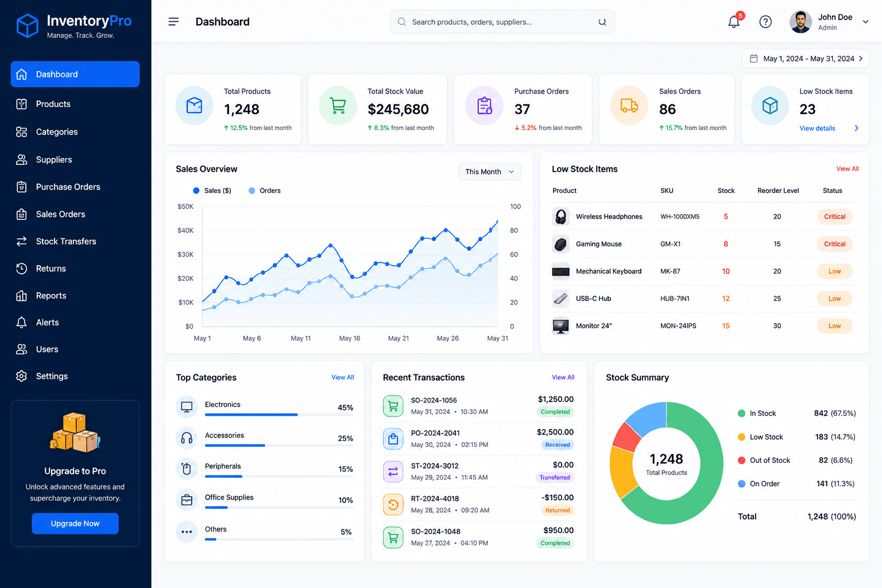Go to Returns in sidebar
This screenshot has width=882, height=588.
click(x=75, y=268)
